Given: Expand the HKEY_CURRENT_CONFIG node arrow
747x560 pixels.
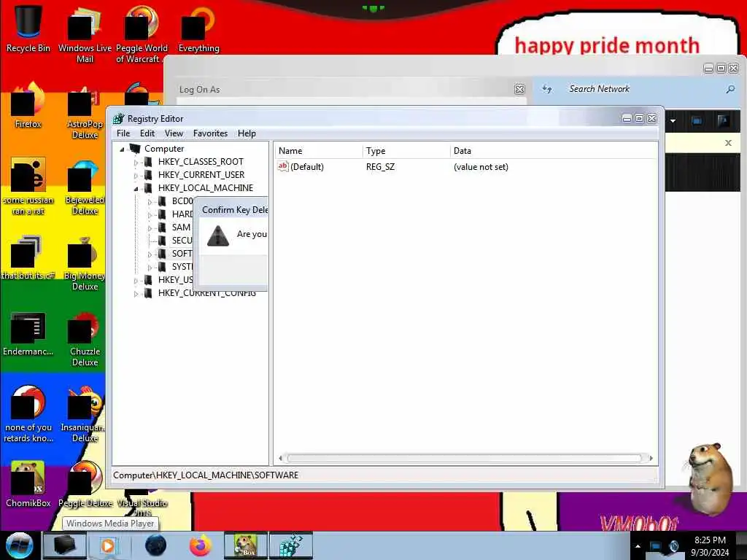Looking at the screenshot, I should [x=136, y=294].
